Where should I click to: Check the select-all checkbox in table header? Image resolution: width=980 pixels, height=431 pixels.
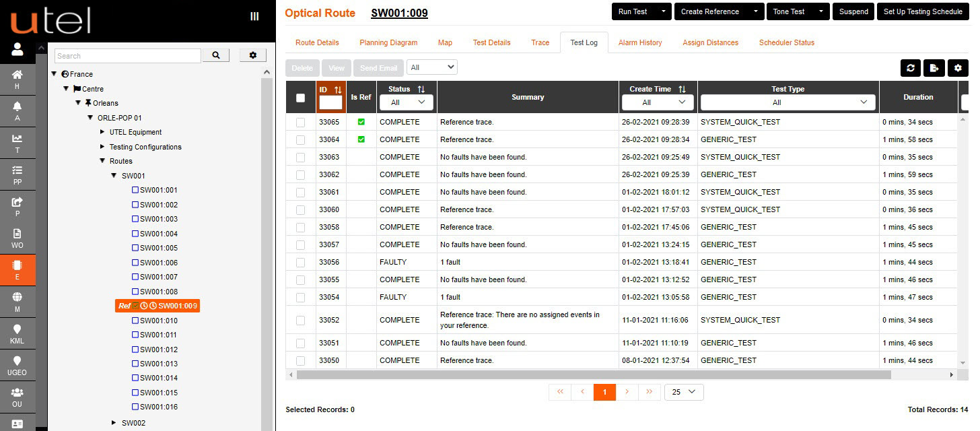click(300, 97)
